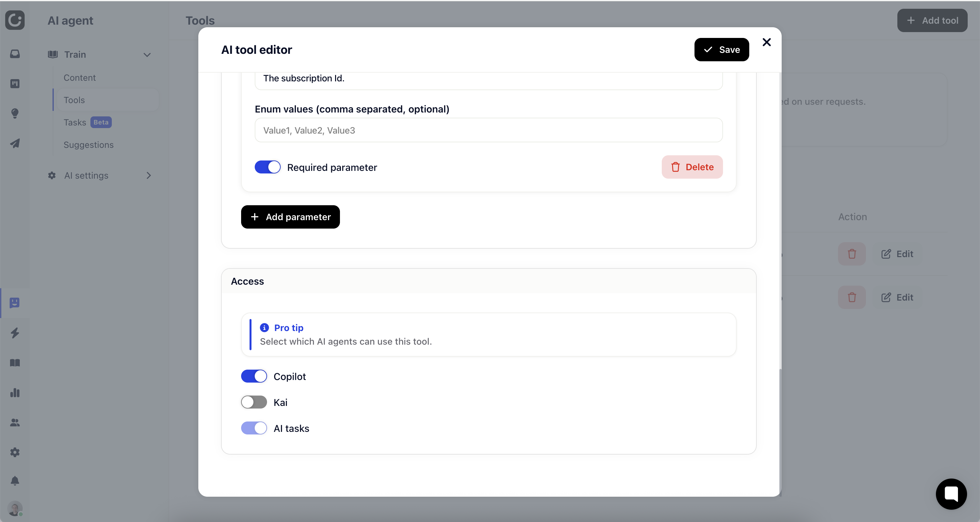980x522 pixels.
Task: Click the Train book icon
Action: click(53, 54)
